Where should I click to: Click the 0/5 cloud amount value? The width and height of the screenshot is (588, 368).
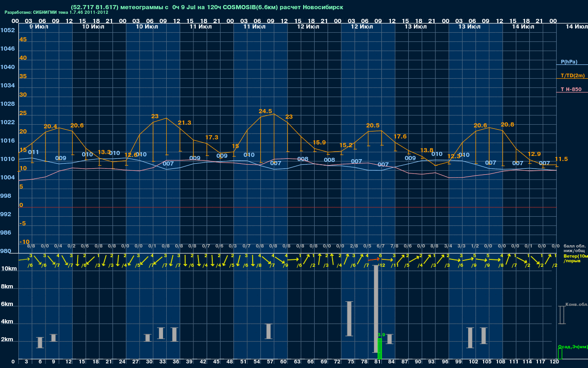pos(367,246)
